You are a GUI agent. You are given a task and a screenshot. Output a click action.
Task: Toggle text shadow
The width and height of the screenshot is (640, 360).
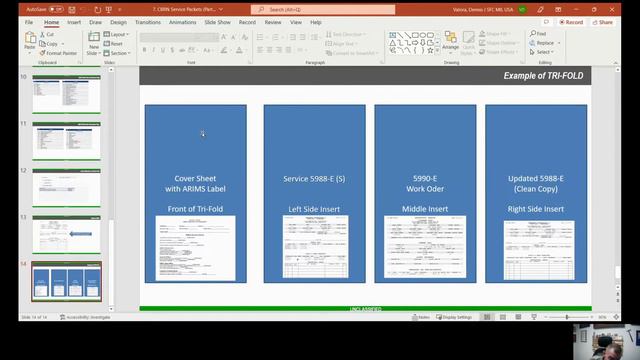[x=172, y=50]
